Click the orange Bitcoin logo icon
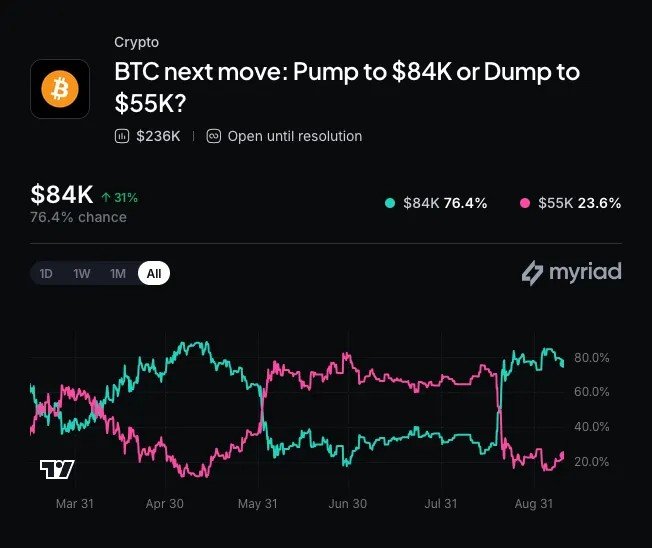This screenshot has height=548, width=652. 60,89
